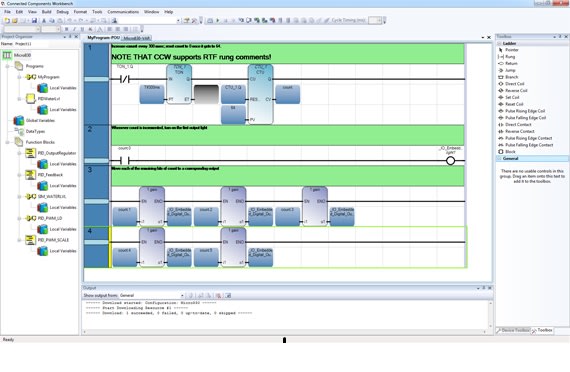Pick the Branch element in Toolbox
The height and width of the screenshot is (372, 570).
[508, 77]
